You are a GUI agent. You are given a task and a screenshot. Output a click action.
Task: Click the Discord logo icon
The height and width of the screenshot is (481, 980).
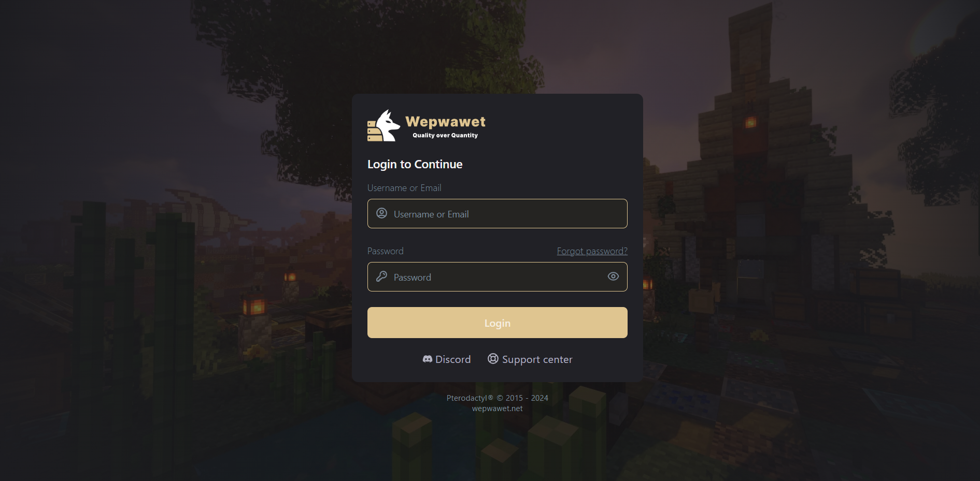coord(428,359)
